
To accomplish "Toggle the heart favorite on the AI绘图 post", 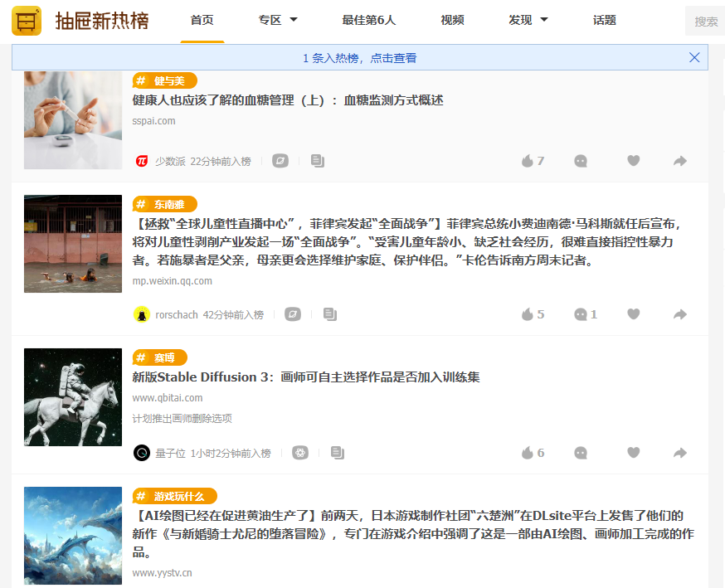I will [634, 585].
